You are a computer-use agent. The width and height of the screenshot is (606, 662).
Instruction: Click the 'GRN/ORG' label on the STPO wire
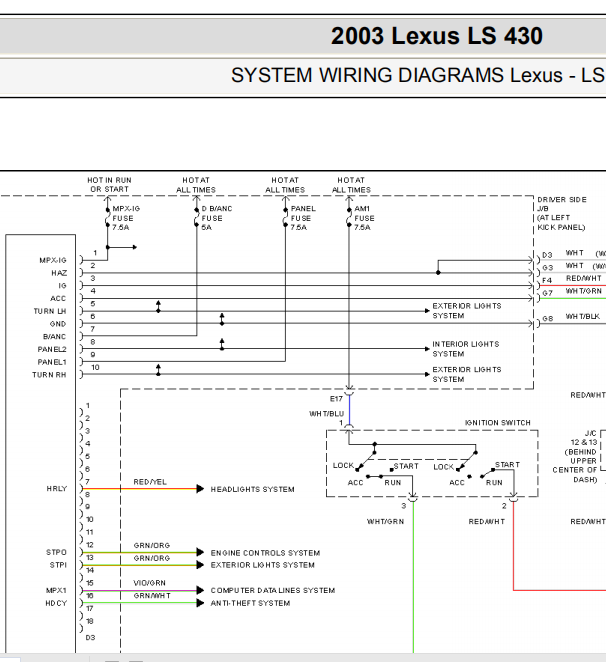(152, 545)
